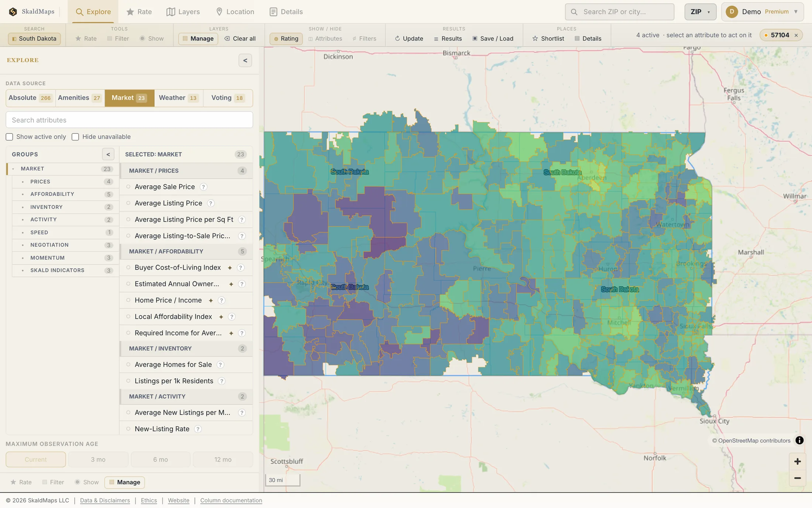The image size is (812, 508).
Task: Select the 6 mo observation age button
Action: (161, 460)
